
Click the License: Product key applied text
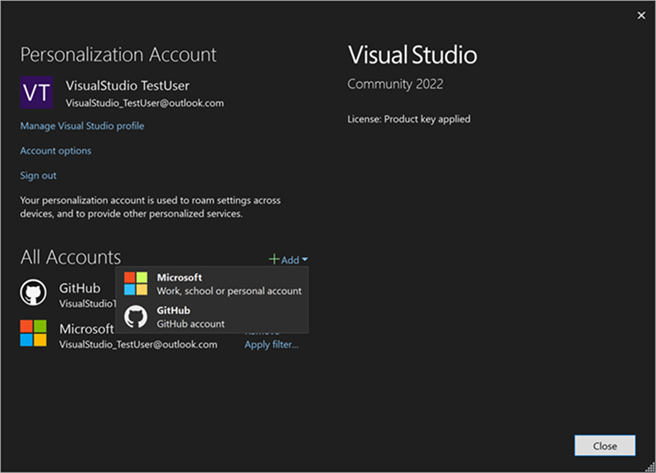pyautogui.click(x=408, y=119)
